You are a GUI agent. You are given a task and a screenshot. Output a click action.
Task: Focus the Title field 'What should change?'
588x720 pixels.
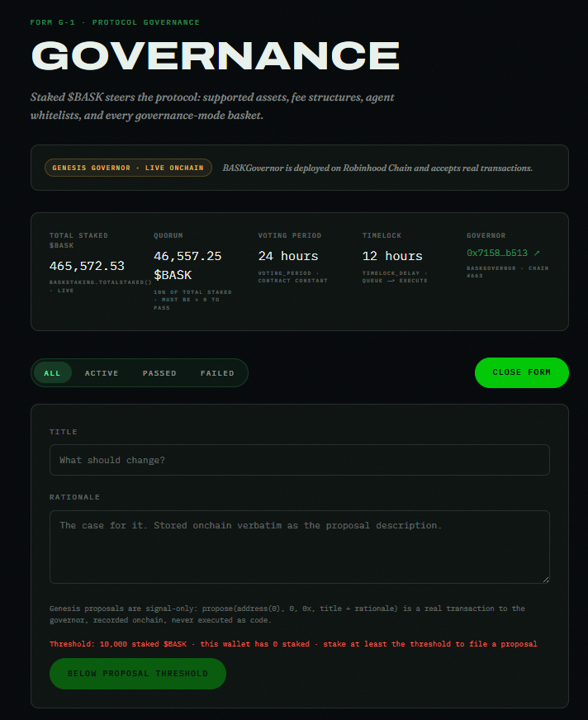pyautogui.click(x=300, y=460)
